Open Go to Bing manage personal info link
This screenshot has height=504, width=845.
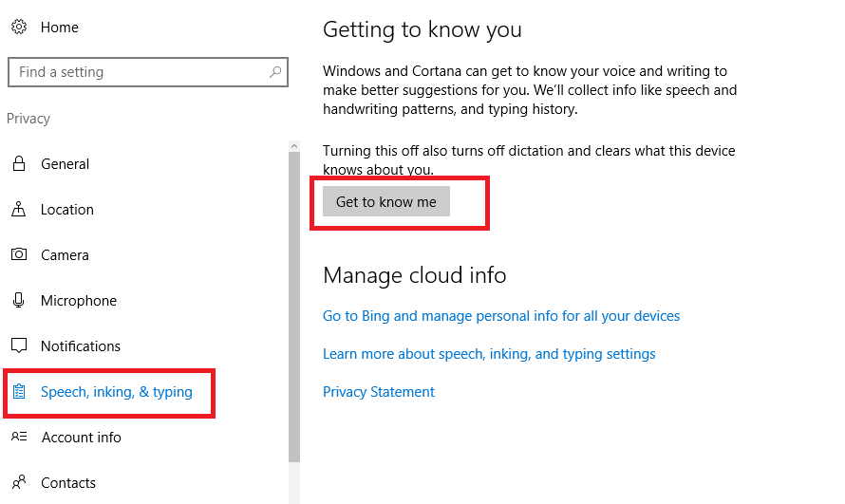coord(501,316)
